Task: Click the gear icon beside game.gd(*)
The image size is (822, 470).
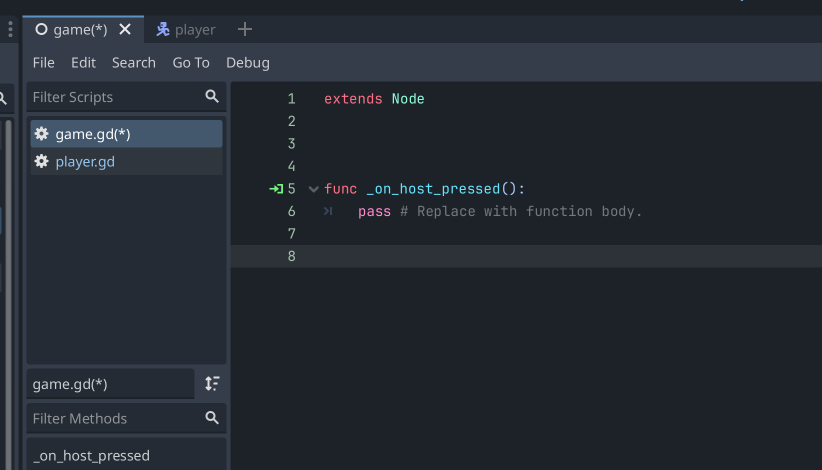Action: point(41,134)
